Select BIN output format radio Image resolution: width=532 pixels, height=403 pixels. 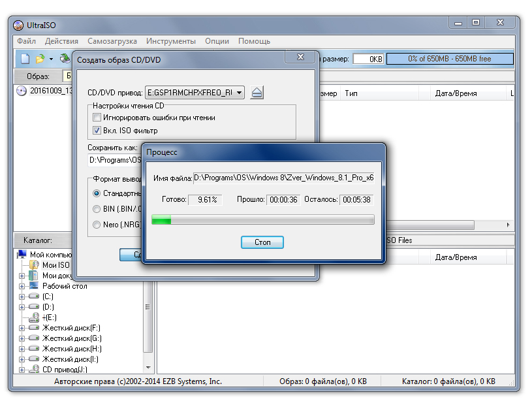pyautogui.click(x=97, y=209)
